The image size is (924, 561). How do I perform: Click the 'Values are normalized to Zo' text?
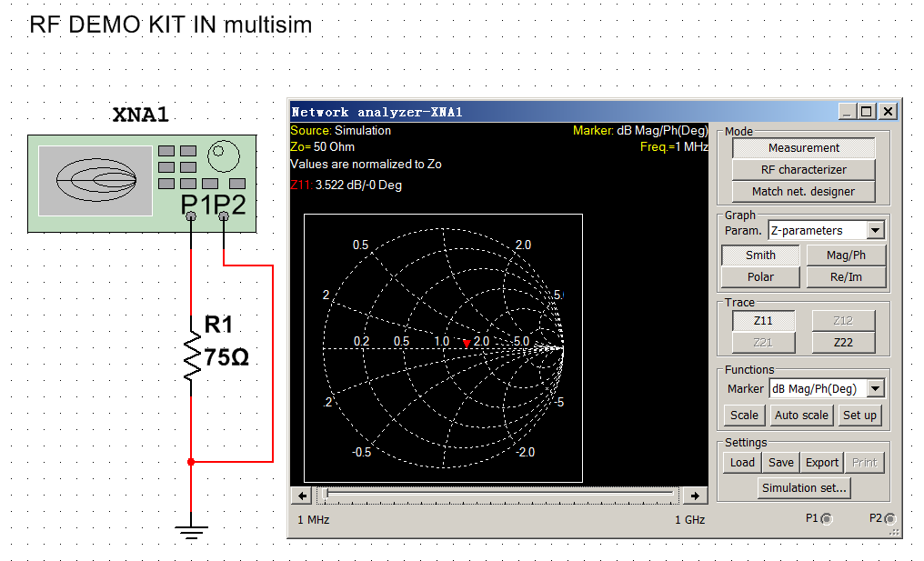366,164
